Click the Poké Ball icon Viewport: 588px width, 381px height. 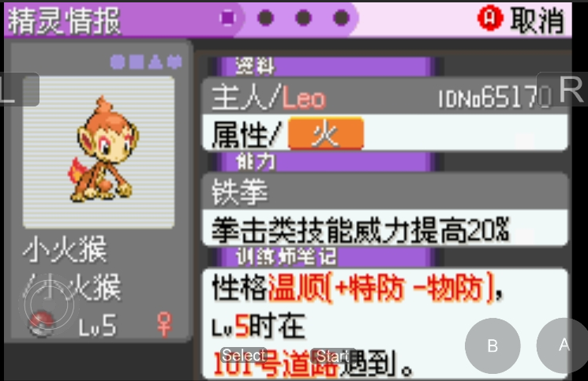click(42, 323)
